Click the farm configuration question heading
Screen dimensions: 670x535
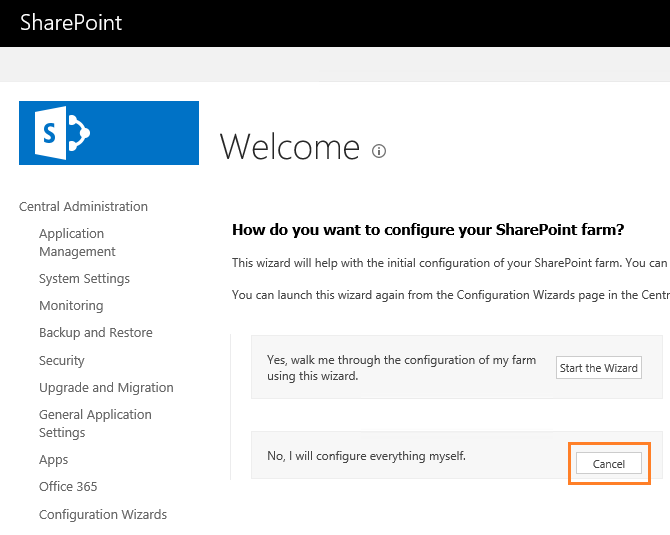[x=428, y=230]
